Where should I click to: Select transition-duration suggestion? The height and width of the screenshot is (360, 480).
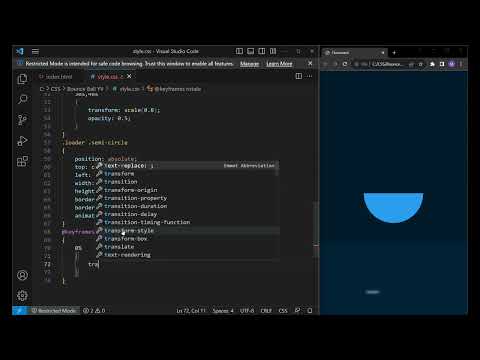[x=187, y=206]
